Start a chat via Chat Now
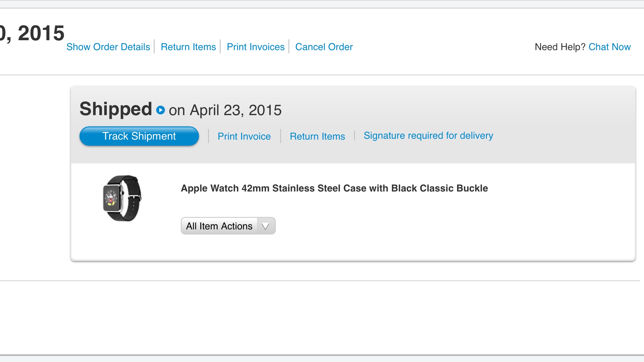The image size is (644, 362). pos(610,47)
